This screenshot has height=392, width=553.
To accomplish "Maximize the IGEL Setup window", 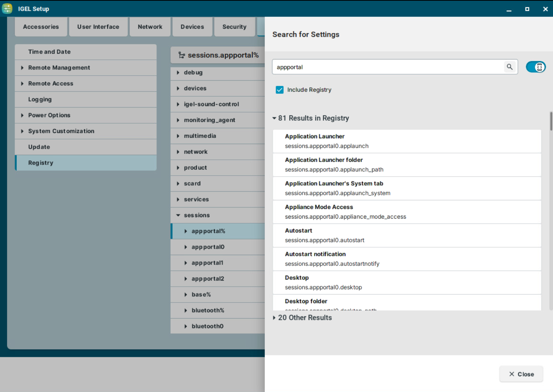I will coord(527,9).
